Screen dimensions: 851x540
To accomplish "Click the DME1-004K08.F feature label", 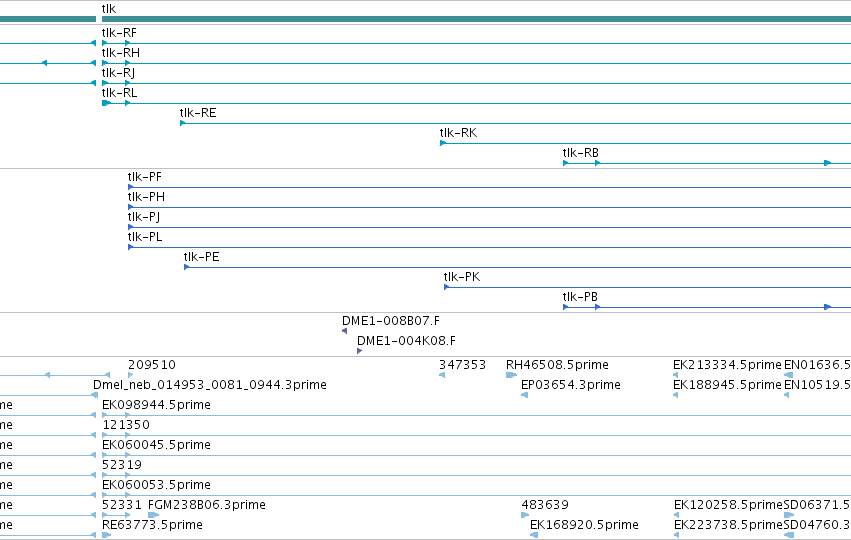I will [x=406, y=341].
